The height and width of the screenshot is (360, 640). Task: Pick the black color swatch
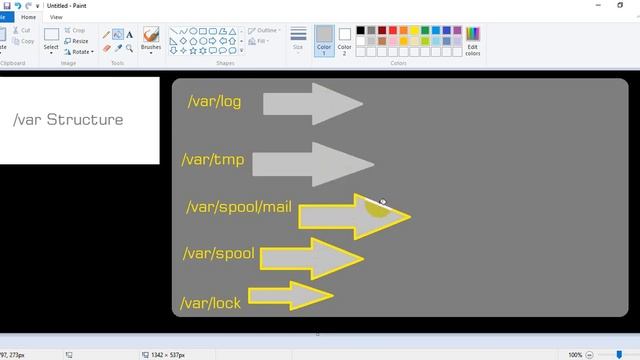click(x=360, y=30)
